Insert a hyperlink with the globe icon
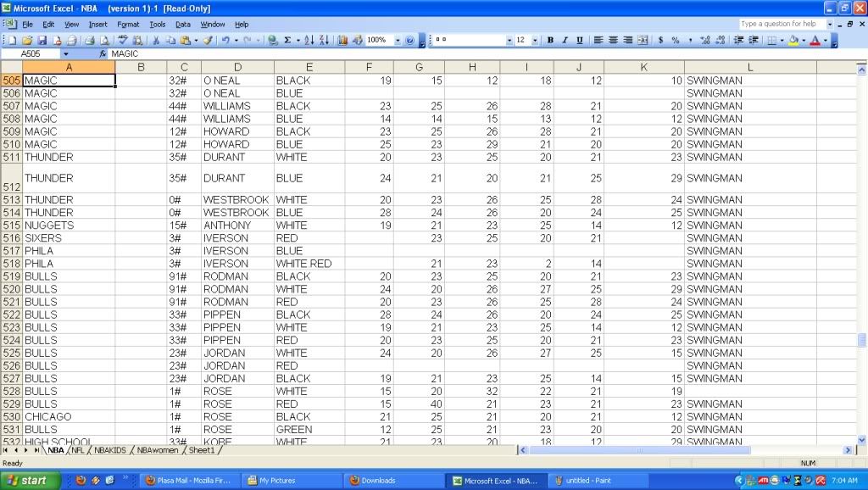The height and width of the screenshot is (490, 868). pyautogui.click(x=272, y=41)
